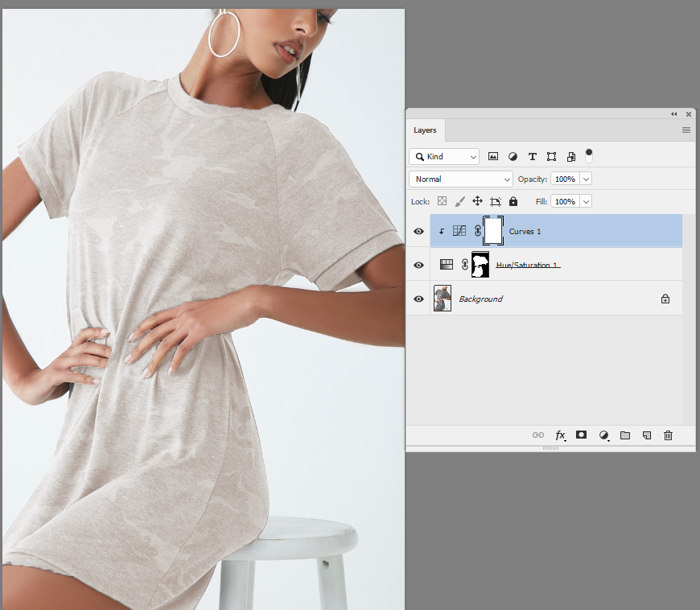Toggle Background layer visibility
The image size is (700, 610).
pyautogui.click(x=418, y=299)
